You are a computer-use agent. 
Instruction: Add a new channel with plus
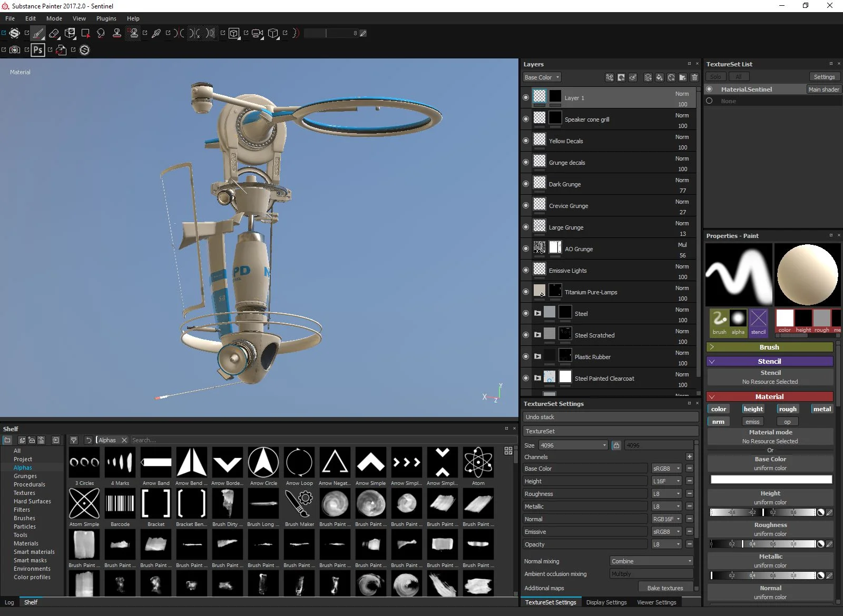689,456
